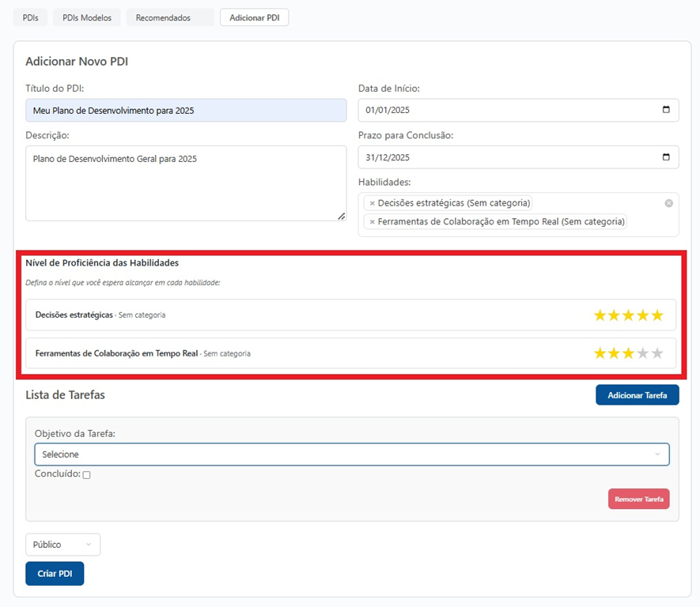Click the Adicionar Tarefa button
This screenshot has height=607, width=700.
click(x=637, y=395)
